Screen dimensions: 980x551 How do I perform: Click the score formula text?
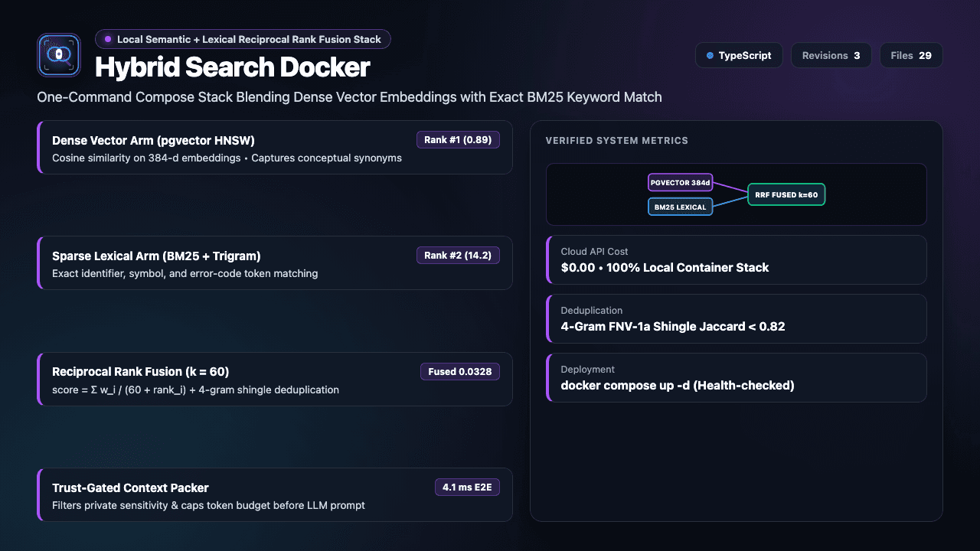195,390
